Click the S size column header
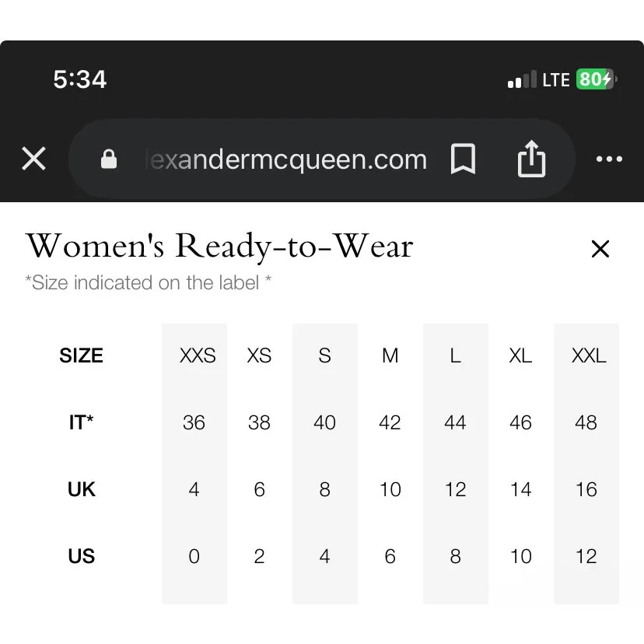644x644 pixels. 325,356
